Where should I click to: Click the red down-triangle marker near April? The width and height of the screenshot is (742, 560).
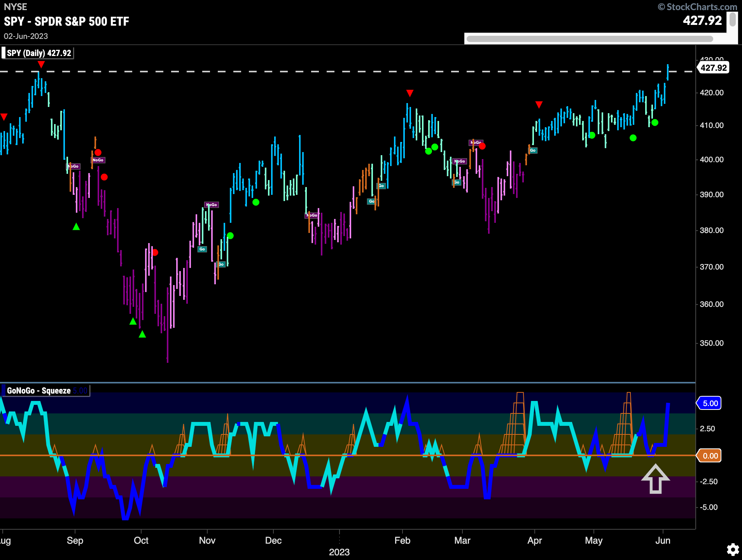coord(539,105)
